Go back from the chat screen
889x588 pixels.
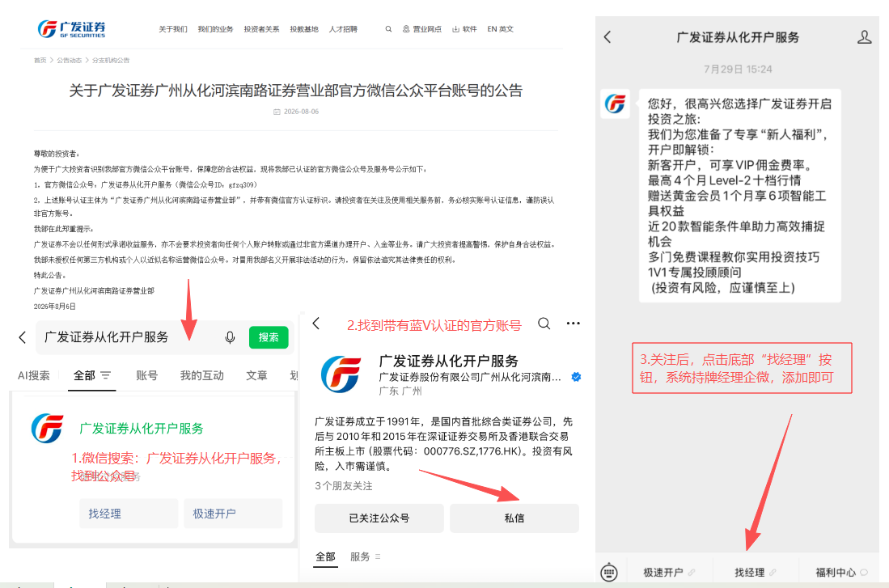607,37
